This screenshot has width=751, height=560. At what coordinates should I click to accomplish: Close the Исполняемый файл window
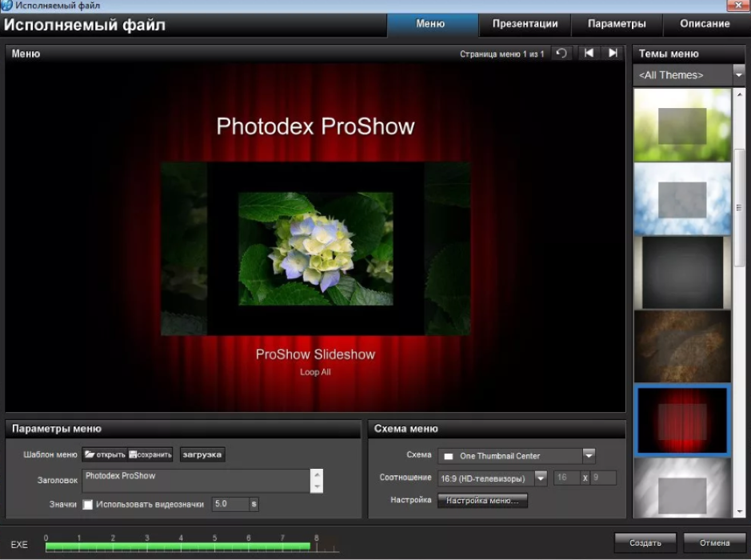pyautogui.click(x=738, y=5)
